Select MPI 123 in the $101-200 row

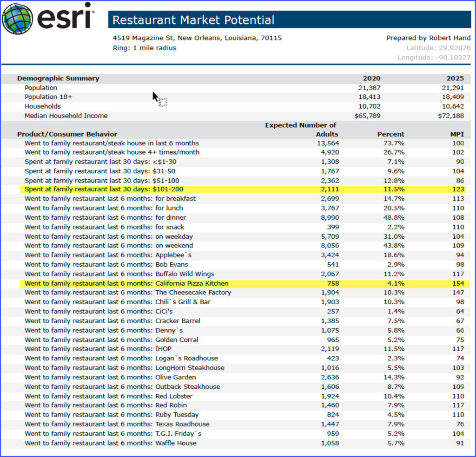coord(458,189)
